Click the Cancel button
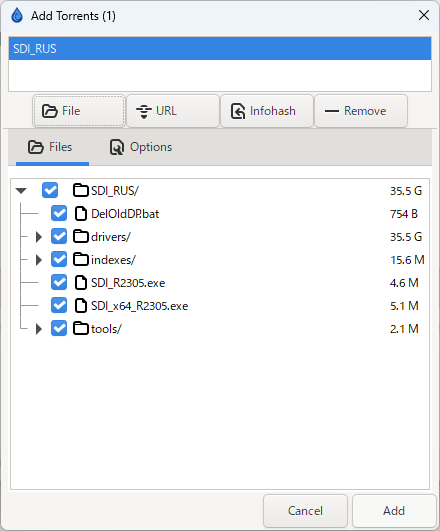Viewport: 440px width, 531px height. (x=305, y=511)
